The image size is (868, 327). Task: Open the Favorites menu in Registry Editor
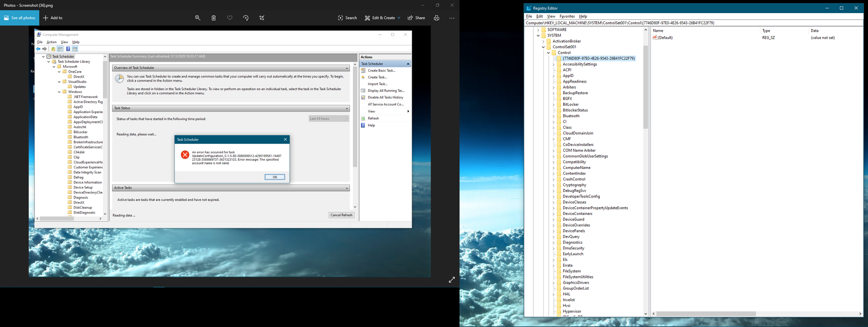567,17
